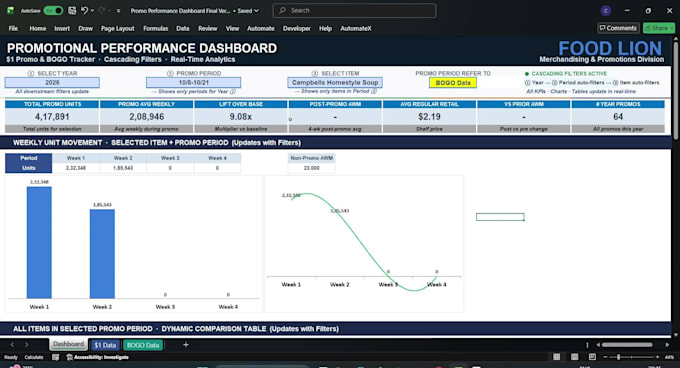680x368 pixels.
Task: Open the Select Year cell showing 2026
Action: coord(52,82)
